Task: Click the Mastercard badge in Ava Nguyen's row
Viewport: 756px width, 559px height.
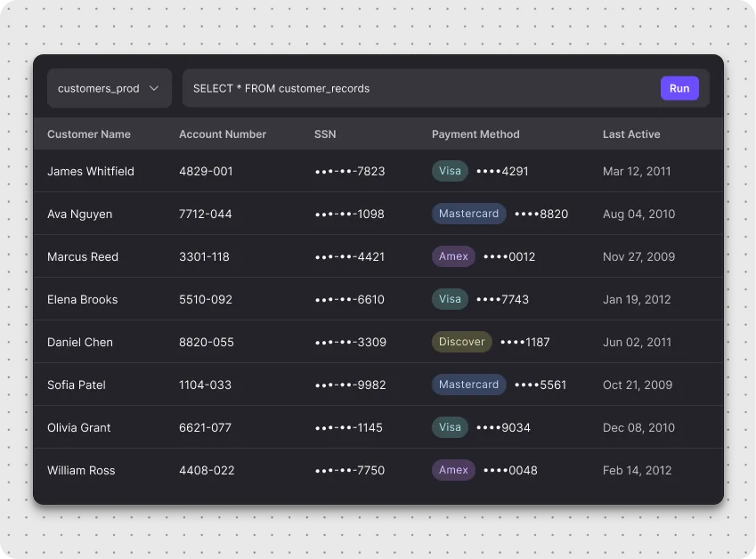Action: coord(468,214)
